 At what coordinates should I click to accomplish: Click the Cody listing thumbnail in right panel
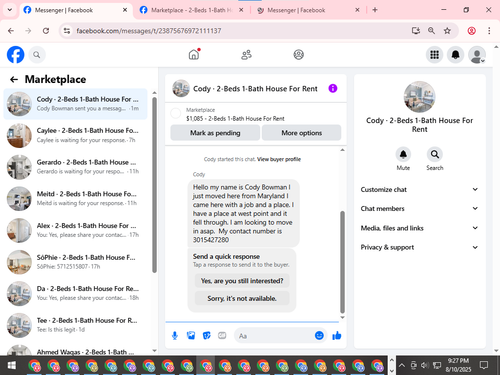[419, 97]
